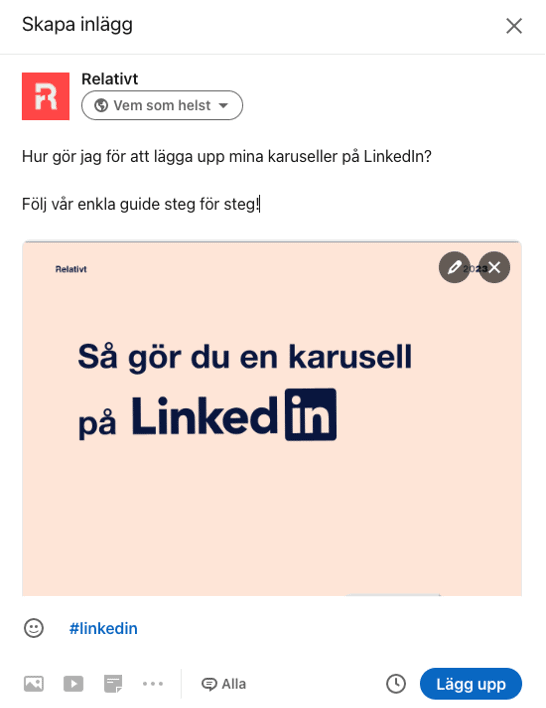Screen dimensions: 546x708
Task: Click the 'Hur gör jag' post text line
Action: (227, 157)
